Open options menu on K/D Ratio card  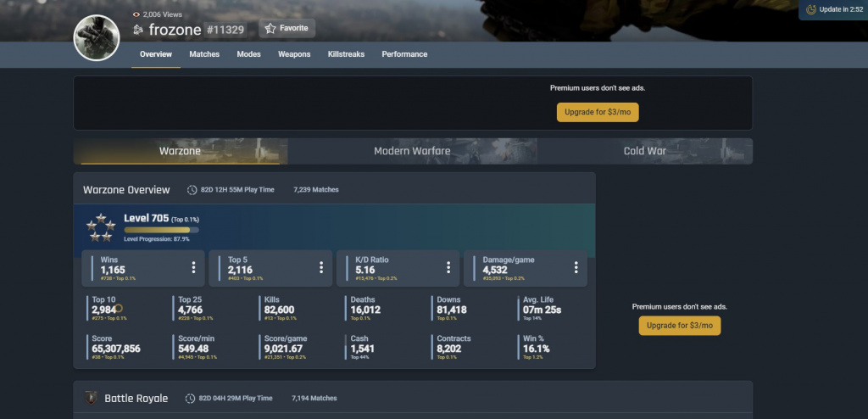click(448, 268)
